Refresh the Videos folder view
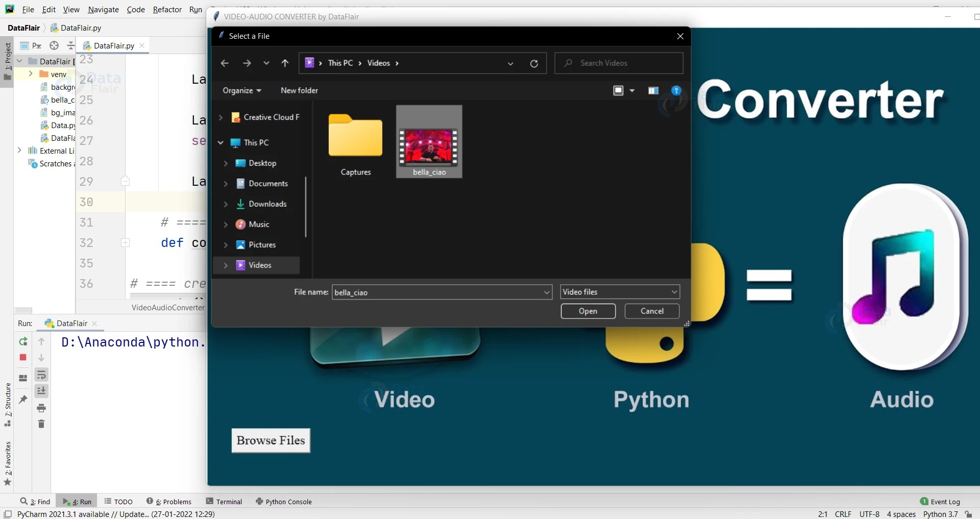 (534, 63)
